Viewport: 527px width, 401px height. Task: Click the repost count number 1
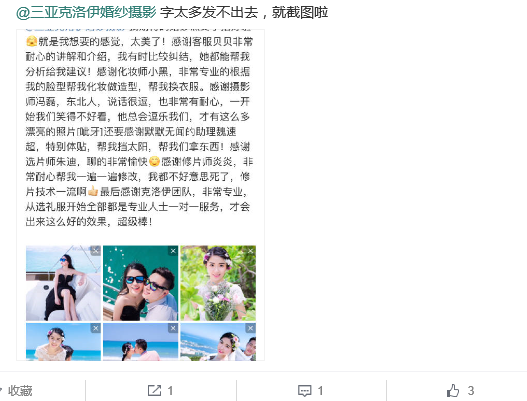click(x=170, y=391)
